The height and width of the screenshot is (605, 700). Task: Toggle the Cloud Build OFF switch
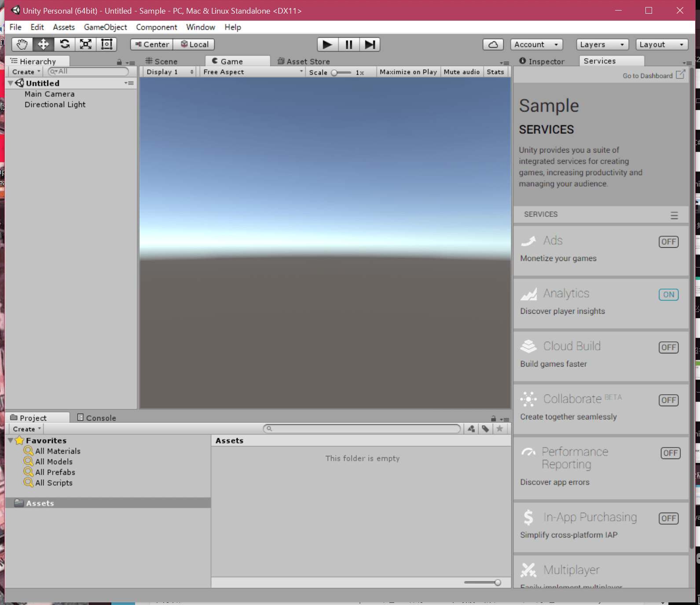[x=668, y=347]
